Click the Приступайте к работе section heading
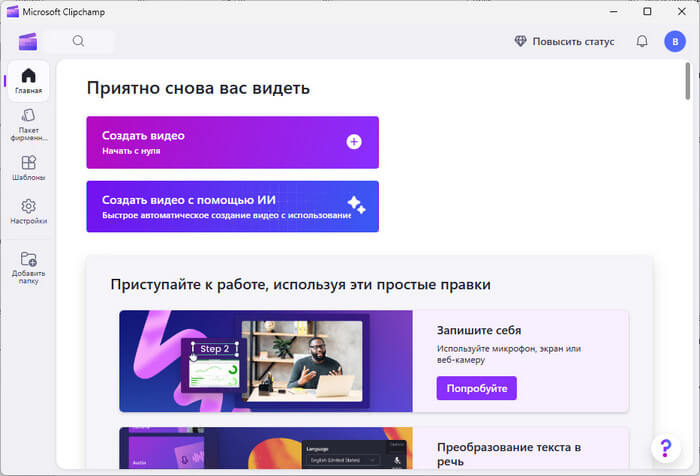This screenshot has height=476, width=700. point(300,284)
